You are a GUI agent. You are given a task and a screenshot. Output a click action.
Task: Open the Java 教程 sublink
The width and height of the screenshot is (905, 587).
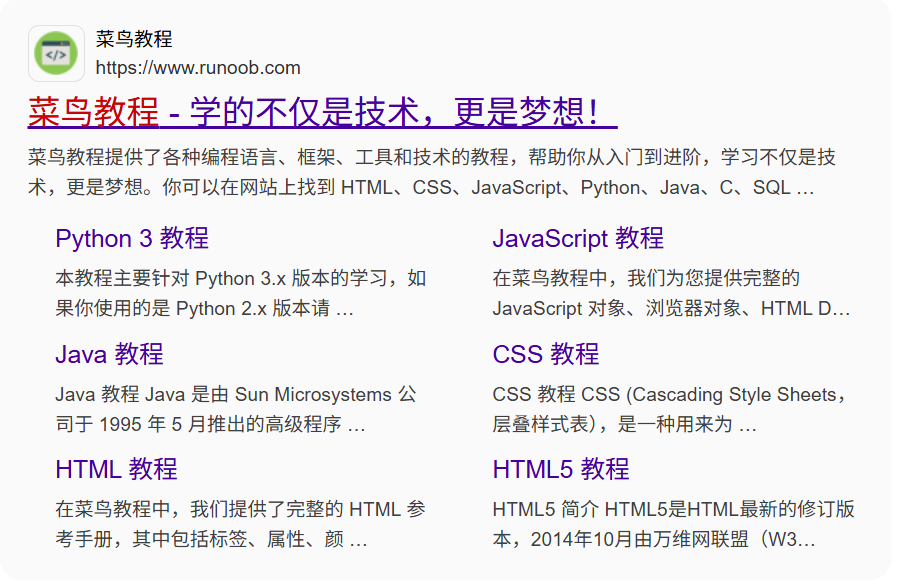pyautogui.click(x=109, y=354)
